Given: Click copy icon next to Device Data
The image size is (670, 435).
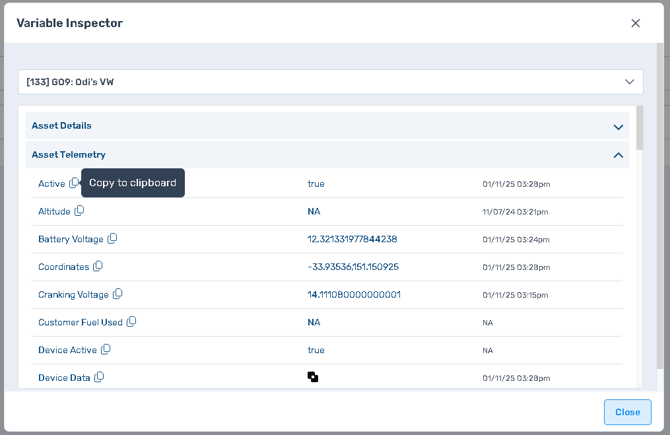Looking at the screenshot, I should point(99,378).
